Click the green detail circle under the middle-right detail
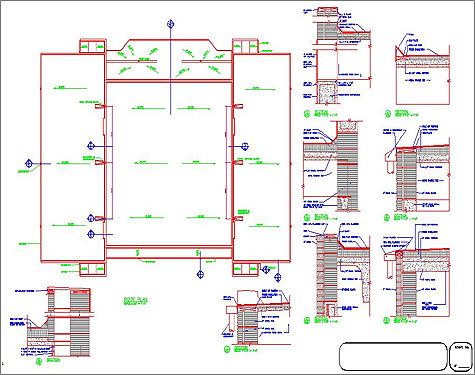Viewport: 475px width, 375px height. (387, 218)
